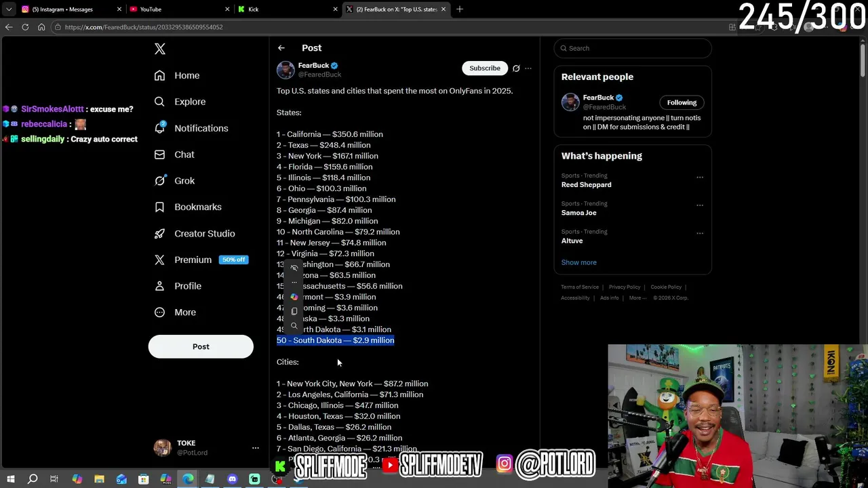Viewport: 868px width, 488px height.
Task: Open options for Altuve trend
Action: (700, 233)
